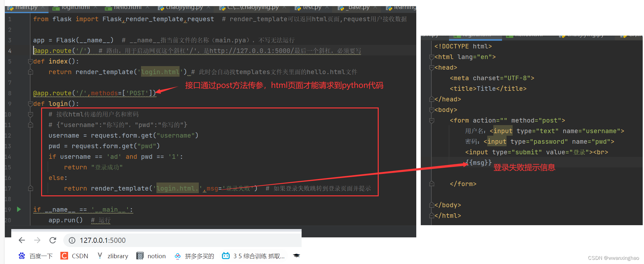This screenshot has width=644, height=264.
Task: Click the return "登录成功" line
Action: [93, 167]
